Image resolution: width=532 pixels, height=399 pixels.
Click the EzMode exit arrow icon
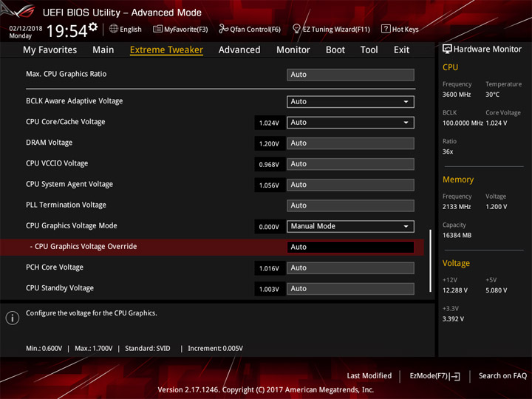pos(455,376)
